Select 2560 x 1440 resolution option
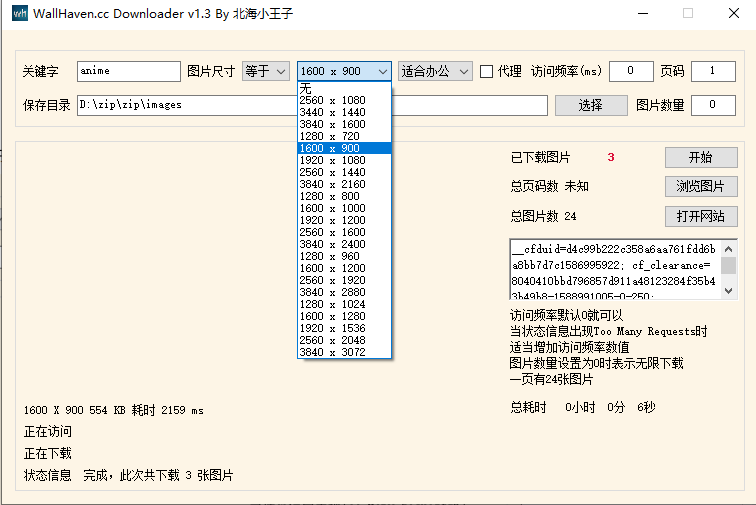The width and height of the screenshot is (756, 505). tap(344, 172)
